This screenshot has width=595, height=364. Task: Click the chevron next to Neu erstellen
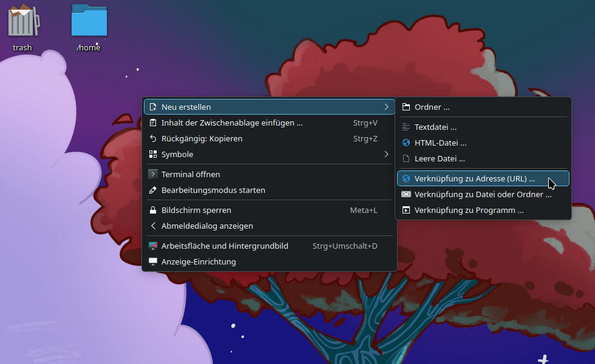(387, 106)
